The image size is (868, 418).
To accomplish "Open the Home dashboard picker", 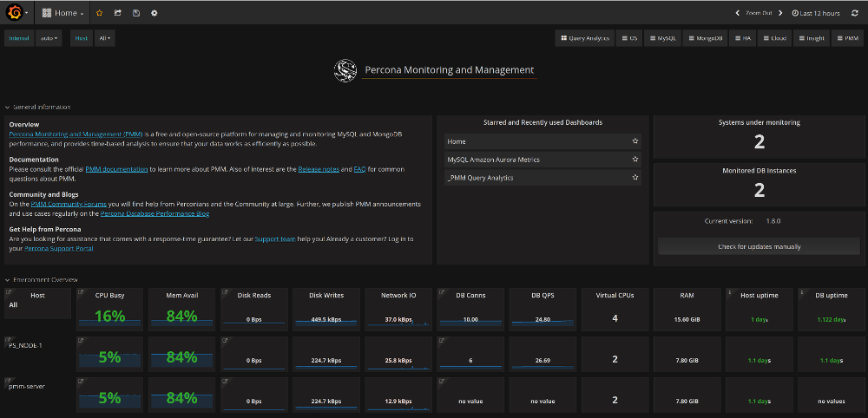I will (63, 13).
